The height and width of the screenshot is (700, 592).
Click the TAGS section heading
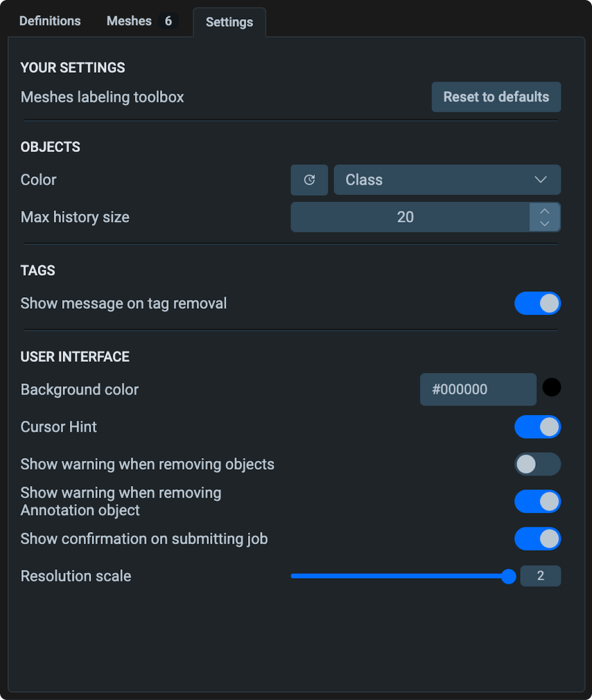click(38, 270)
